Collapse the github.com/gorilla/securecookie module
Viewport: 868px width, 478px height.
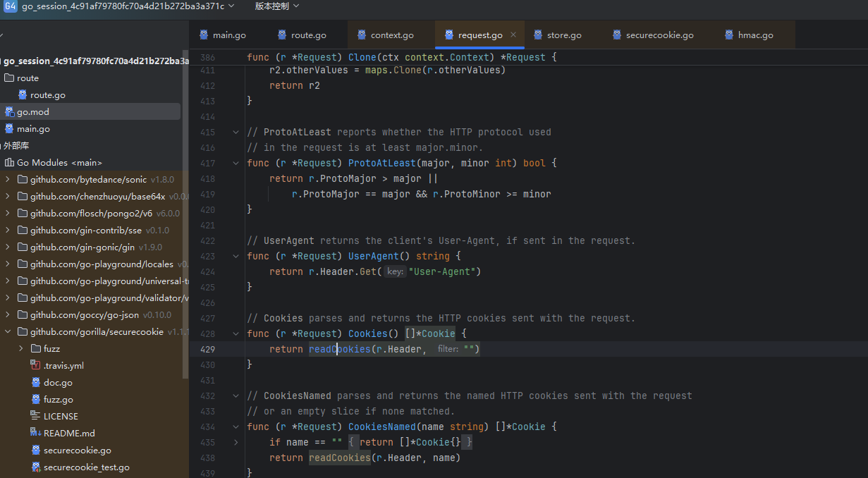point(8,332)
